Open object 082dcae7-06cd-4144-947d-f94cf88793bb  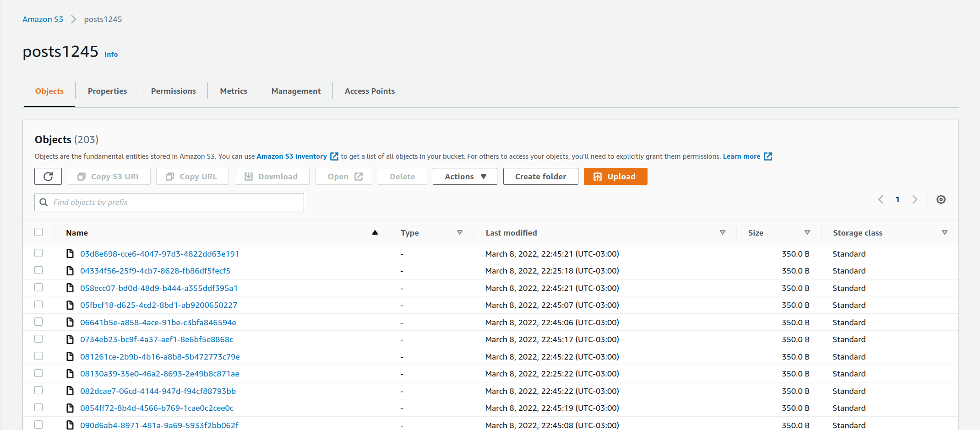(158, 391)
